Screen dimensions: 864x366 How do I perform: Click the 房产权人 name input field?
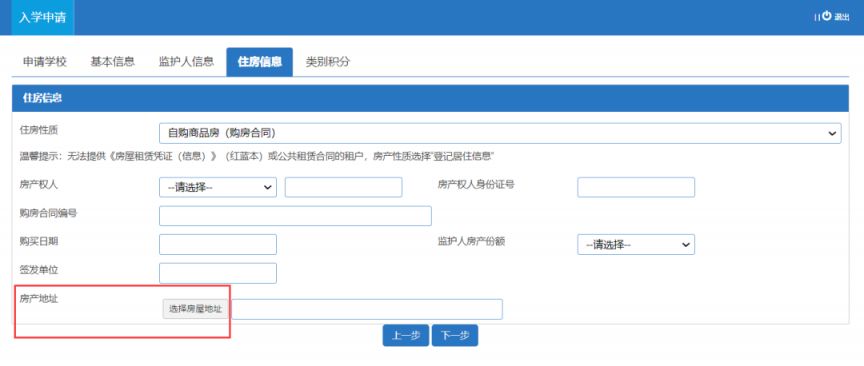(343, 187)
